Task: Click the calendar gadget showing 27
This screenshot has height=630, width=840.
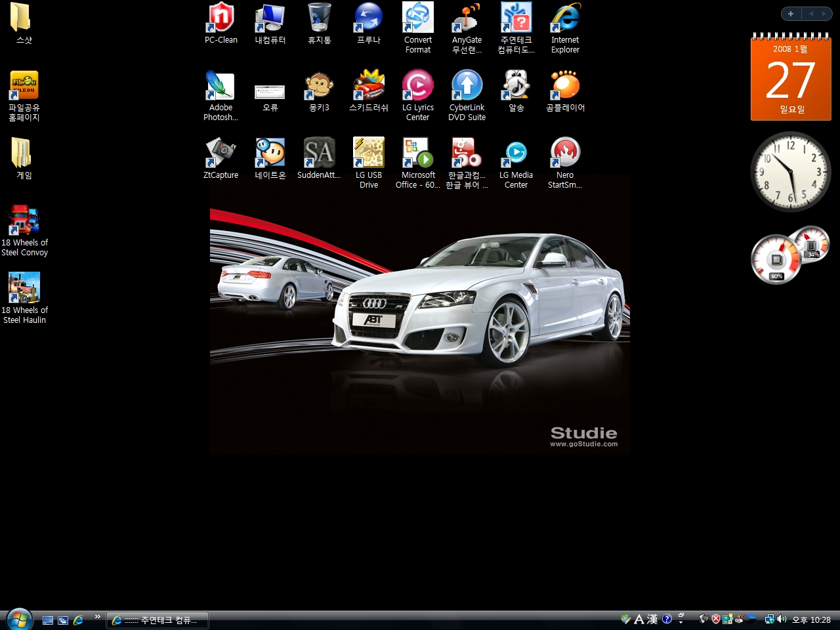Action: [x=791, y=77]
